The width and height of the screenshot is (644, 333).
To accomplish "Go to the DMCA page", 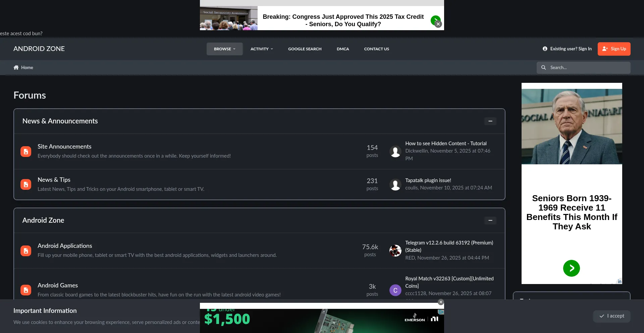I will [343, 49].
